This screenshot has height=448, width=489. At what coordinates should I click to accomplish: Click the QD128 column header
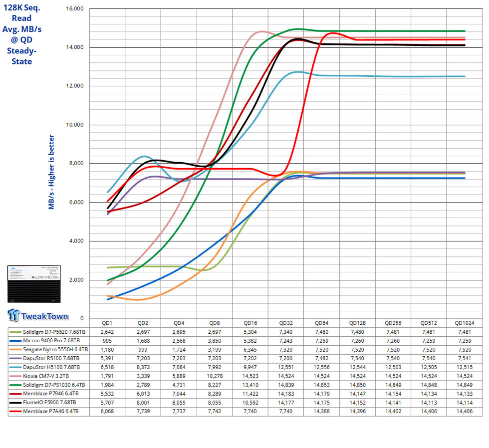pyautogui.click(x=357, y=323)
